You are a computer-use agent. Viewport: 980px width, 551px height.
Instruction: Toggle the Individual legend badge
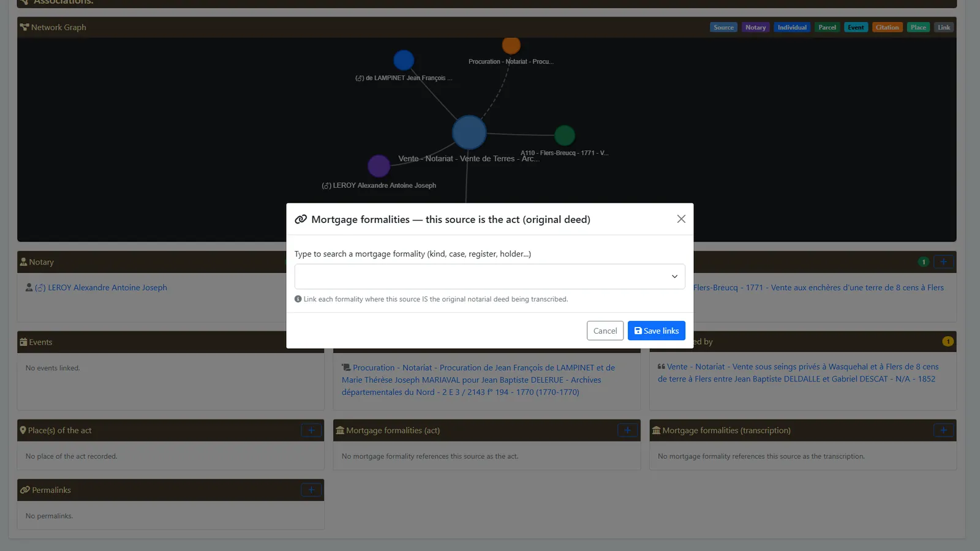pyautogui.click(x=792, y=28)
